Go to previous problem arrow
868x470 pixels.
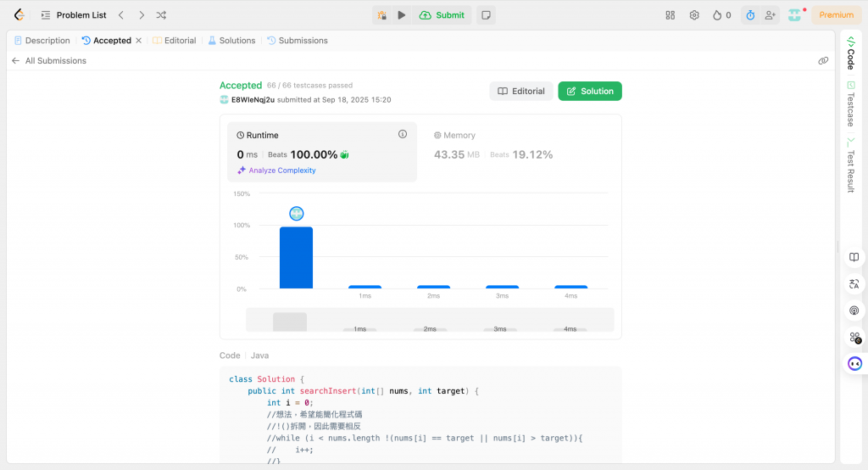[121, 15]
